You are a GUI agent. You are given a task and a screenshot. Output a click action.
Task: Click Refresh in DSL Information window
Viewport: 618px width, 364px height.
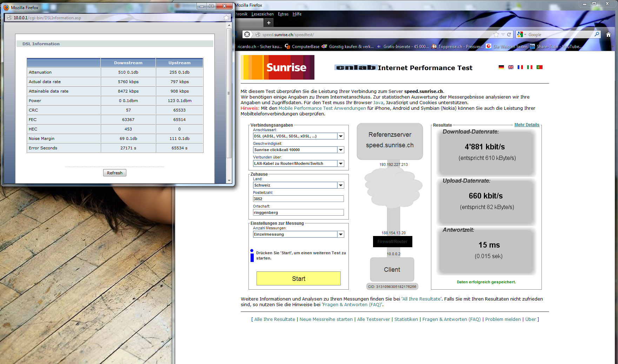coord(115,173)
